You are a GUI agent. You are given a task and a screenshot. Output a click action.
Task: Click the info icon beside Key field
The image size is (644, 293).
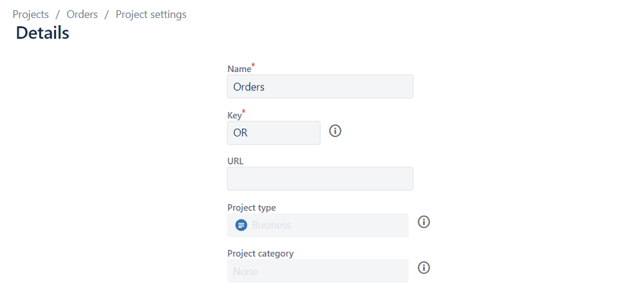click(x=335, y=131)
